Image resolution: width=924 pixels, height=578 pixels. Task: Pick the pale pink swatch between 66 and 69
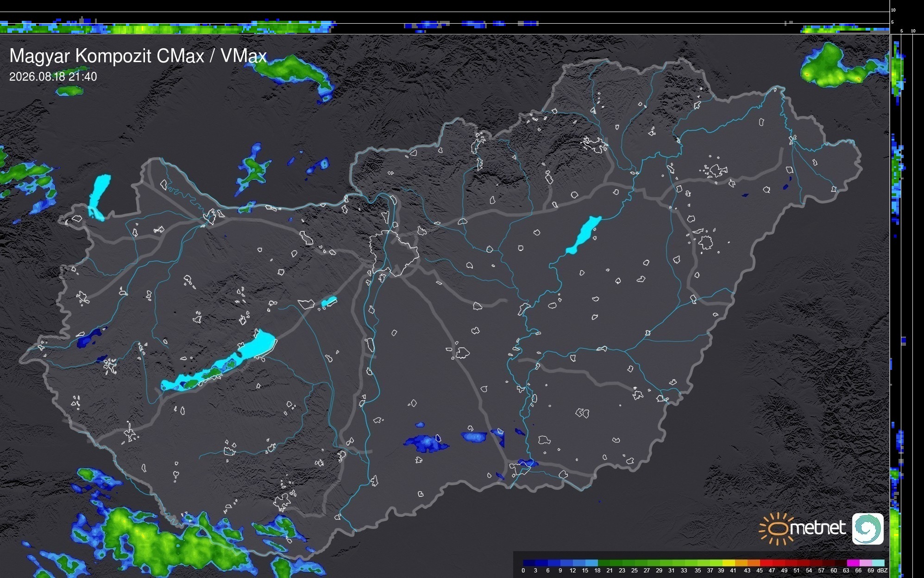(865, 563)
